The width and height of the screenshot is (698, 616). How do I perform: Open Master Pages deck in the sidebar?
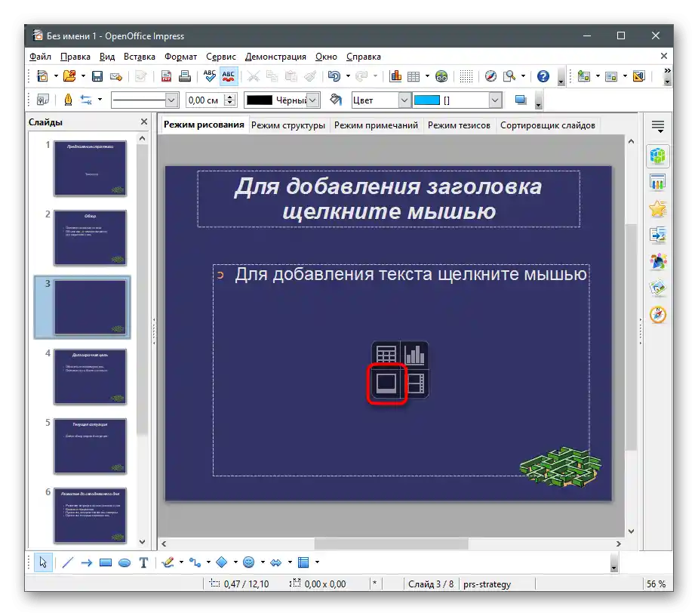(658, 183)
